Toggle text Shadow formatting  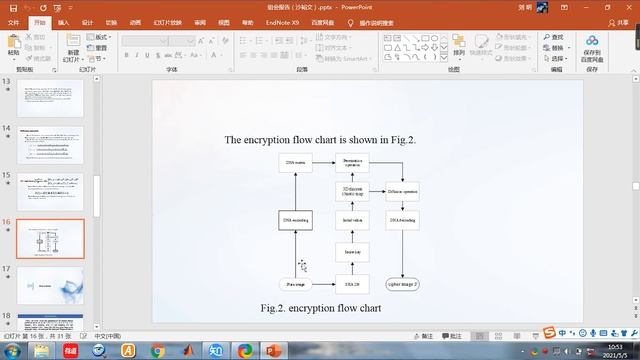coord(158,55)
